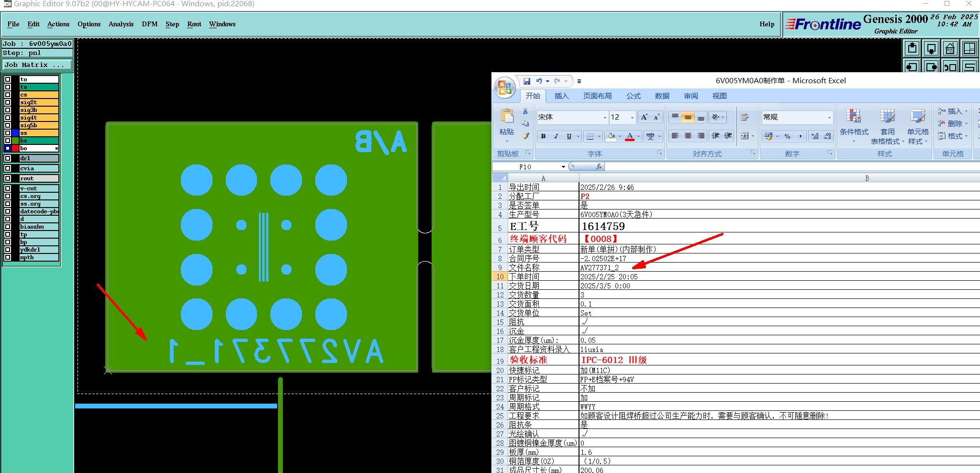Expand the fill color dropdown arrow
Image resolution: width=980 pixels, height=473 pixels.
(x=620, y=136)
